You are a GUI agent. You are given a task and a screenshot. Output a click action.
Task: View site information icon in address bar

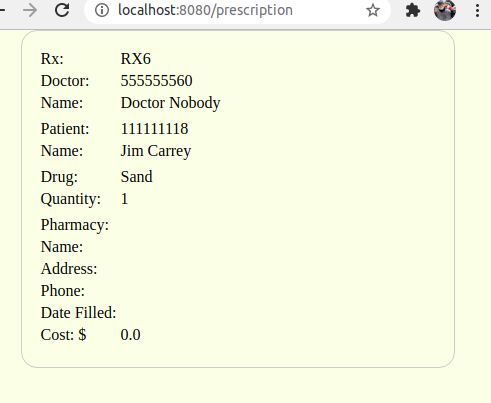pos(102,10)
